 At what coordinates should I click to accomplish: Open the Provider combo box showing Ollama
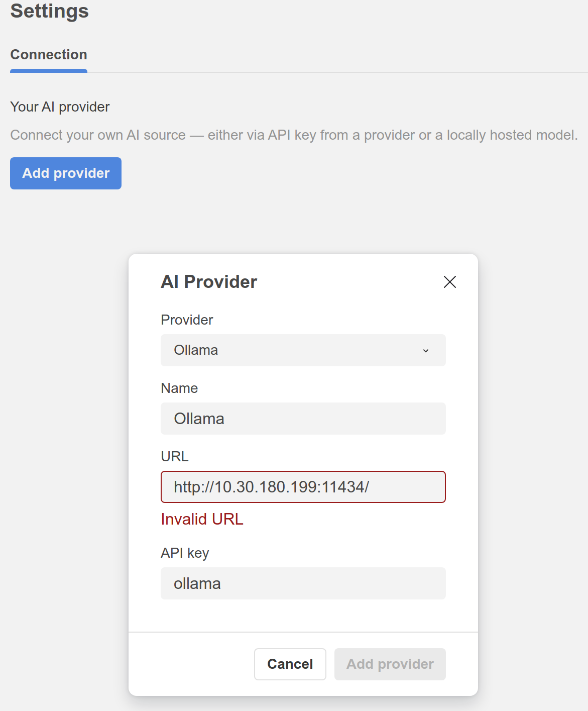(x=296, y=350)
